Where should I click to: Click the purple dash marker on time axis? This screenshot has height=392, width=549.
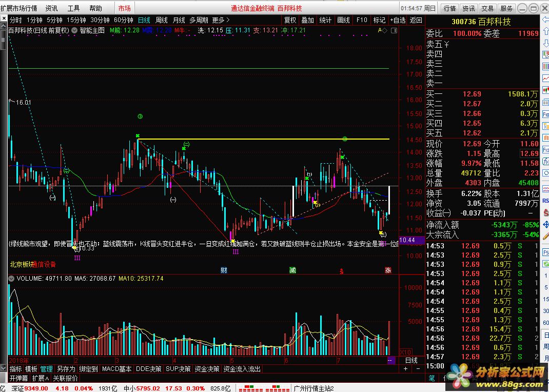(391, 360)
